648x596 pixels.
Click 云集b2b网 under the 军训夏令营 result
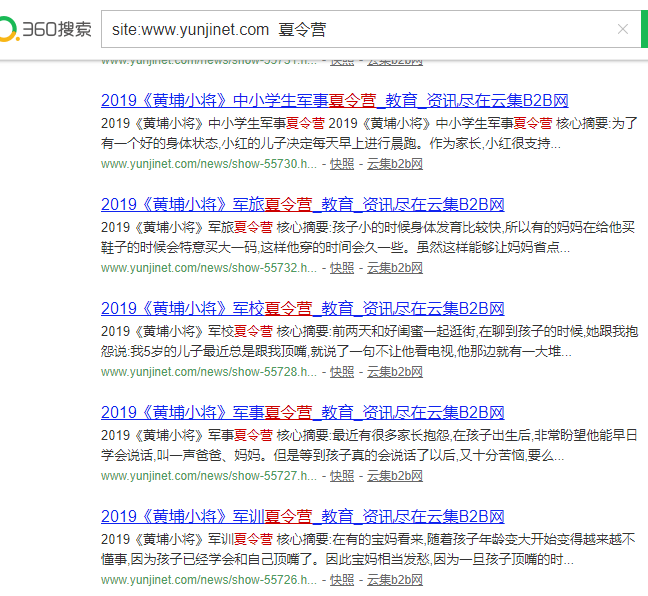pyautogui.click(x=394, y=580)
